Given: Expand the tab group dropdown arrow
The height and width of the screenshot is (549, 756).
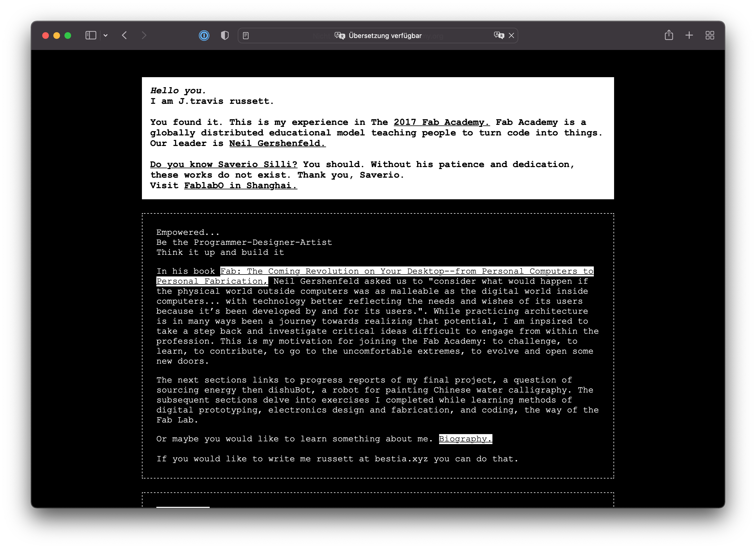Looking at the screenshot, I should coord(106,35).
